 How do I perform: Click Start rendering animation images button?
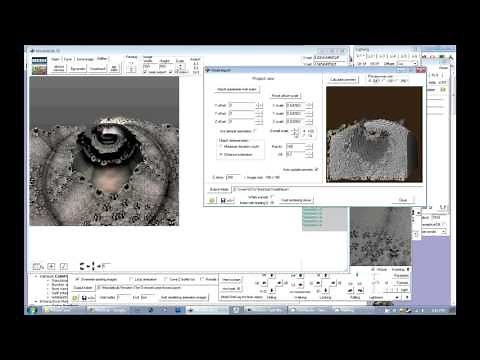pos(184,297)
